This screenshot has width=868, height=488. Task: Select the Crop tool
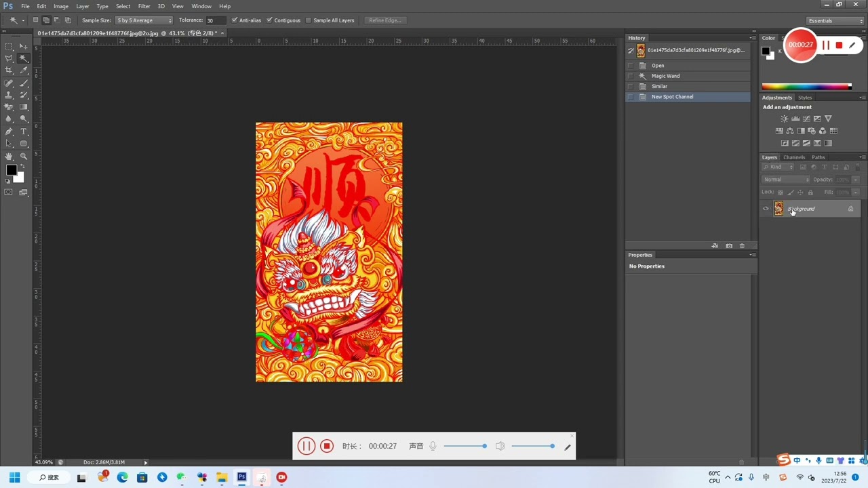9,70
